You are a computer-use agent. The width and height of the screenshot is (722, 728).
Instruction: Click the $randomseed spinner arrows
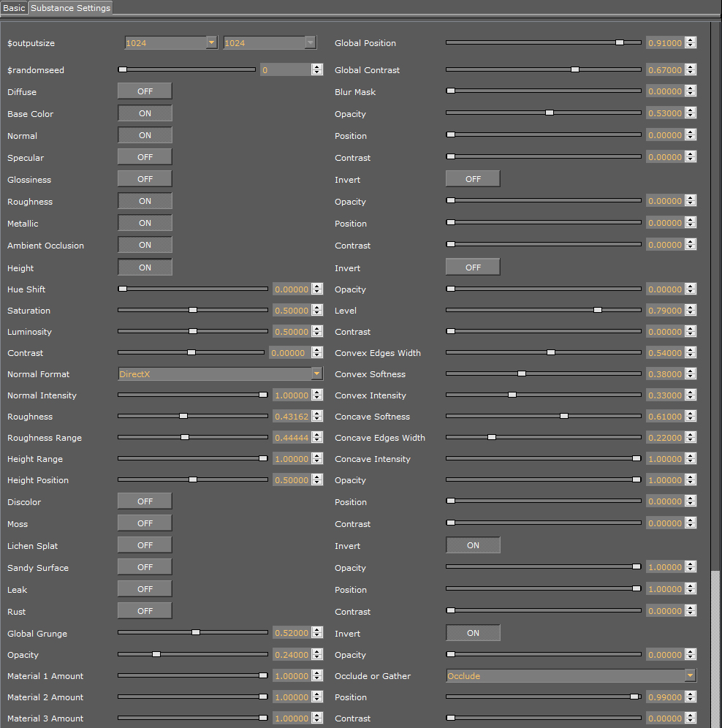point(317,70)
